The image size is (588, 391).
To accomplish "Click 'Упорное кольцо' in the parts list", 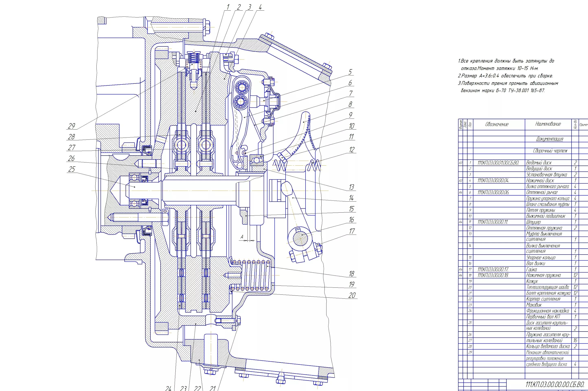I will coord(541,258).
